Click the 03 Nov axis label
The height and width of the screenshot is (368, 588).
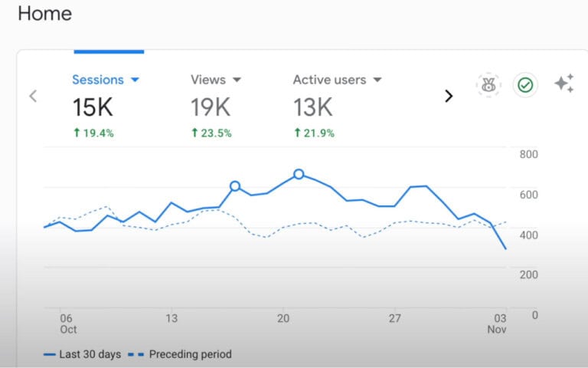click(x=497, y=324)
